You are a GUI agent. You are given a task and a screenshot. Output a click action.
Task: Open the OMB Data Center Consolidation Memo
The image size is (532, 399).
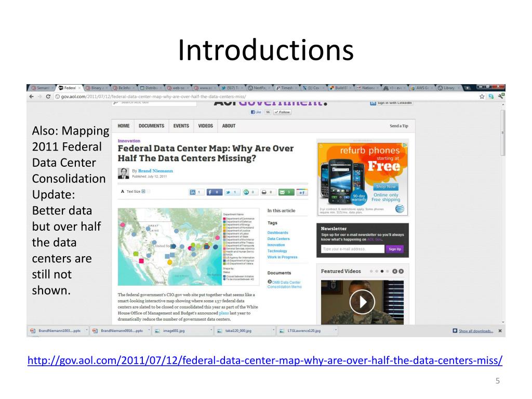pyautogui.click(x=284, y=284)
